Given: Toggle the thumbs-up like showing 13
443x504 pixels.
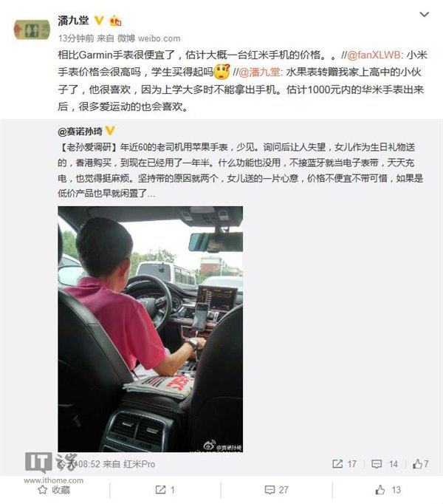Looking at the screenshot, I should pyautogui.click(x=388, y=490).
